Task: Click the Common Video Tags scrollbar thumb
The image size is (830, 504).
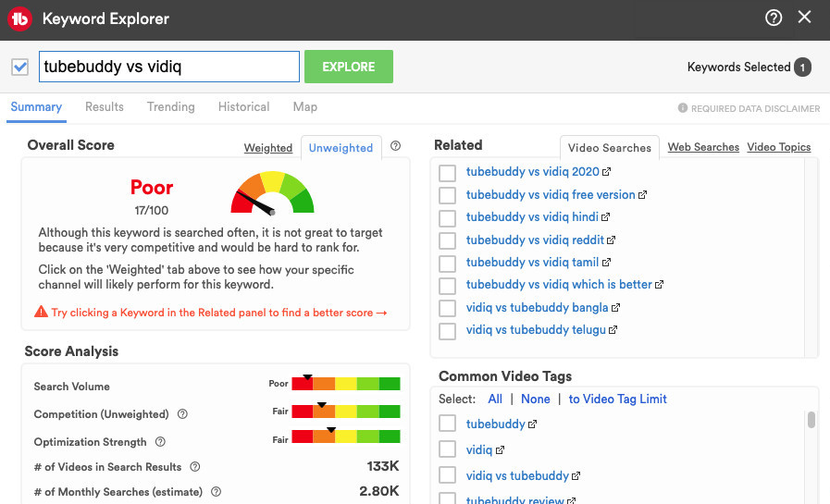Action: click(x=811, y=420)
